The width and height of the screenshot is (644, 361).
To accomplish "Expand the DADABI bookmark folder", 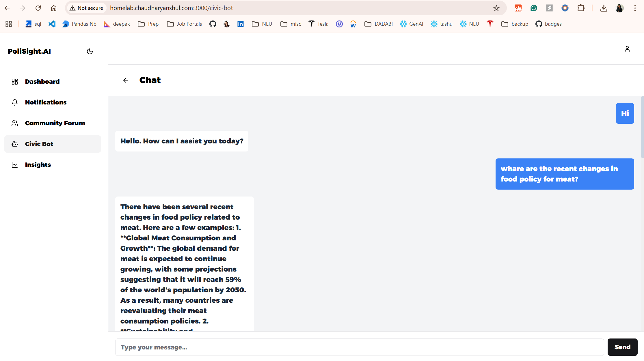I will (378, 24).
